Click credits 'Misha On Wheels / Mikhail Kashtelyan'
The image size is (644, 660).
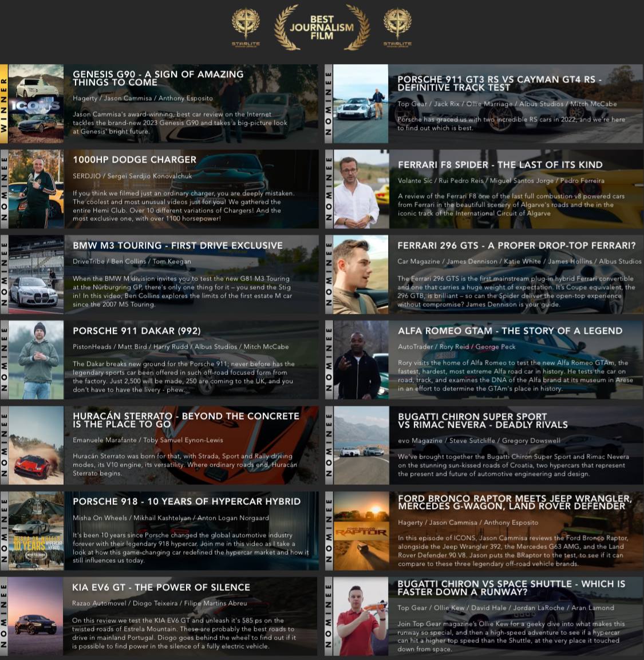click(x=171, y=518)
